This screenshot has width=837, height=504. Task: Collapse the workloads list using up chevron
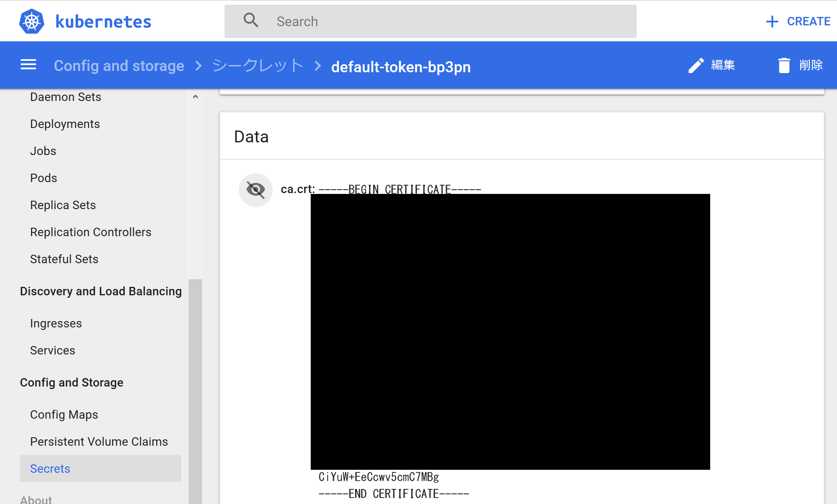(195, 96)
